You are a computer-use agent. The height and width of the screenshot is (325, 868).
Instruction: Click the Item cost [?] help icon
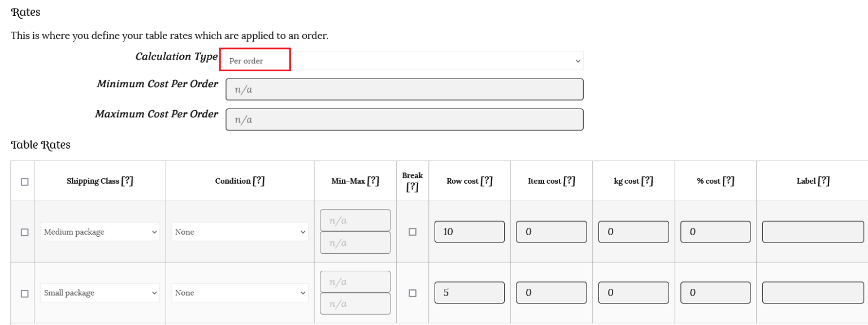click(x=569, y=181)
